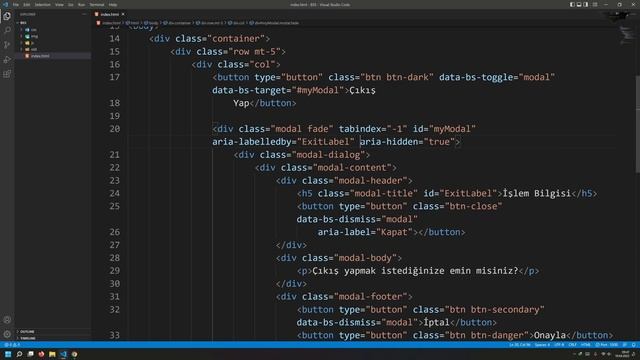Image resolution: width=640 pixels, height=360 pixels.
Task: Open the Terminal menu
Action: click(97, 5)
